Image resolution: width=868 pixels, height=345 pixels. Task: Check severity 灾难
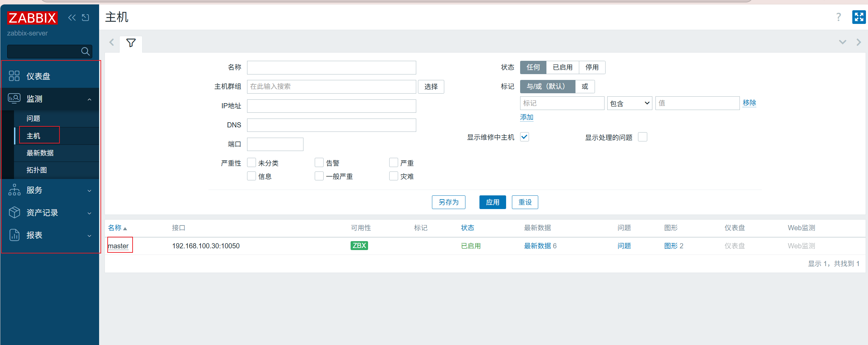(x=394, y=176)
